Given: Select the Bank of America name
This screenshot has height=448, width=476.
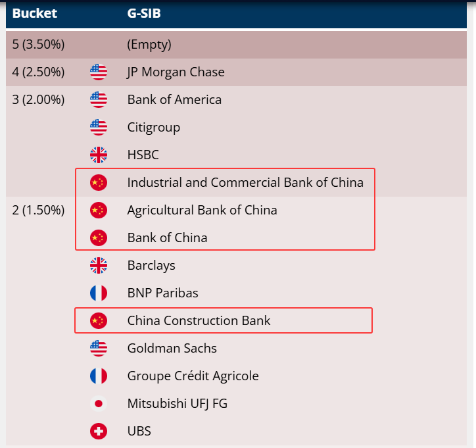Looking at the screenshot, I should 174,100.
